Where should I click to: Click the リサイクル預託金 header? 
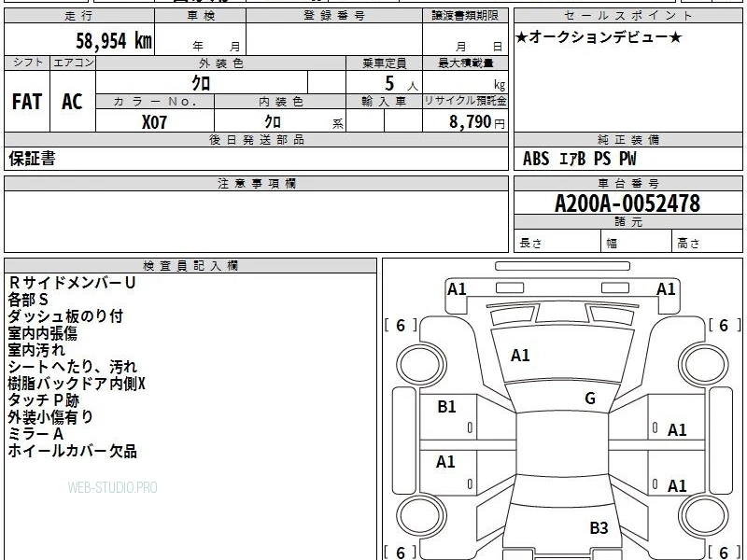click(465, 101)
